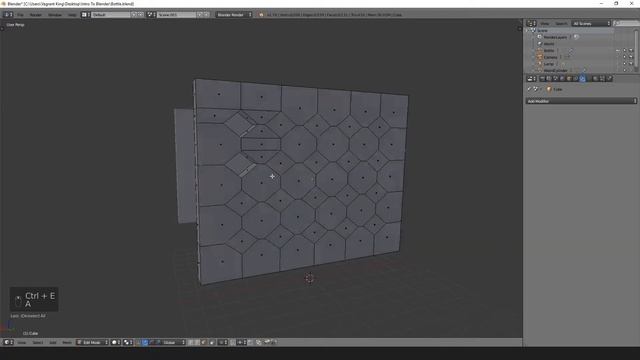Screen dimensions: 640x360
Task: Open the Window menu
Action: pyautogui.click(x=55, y=15)
